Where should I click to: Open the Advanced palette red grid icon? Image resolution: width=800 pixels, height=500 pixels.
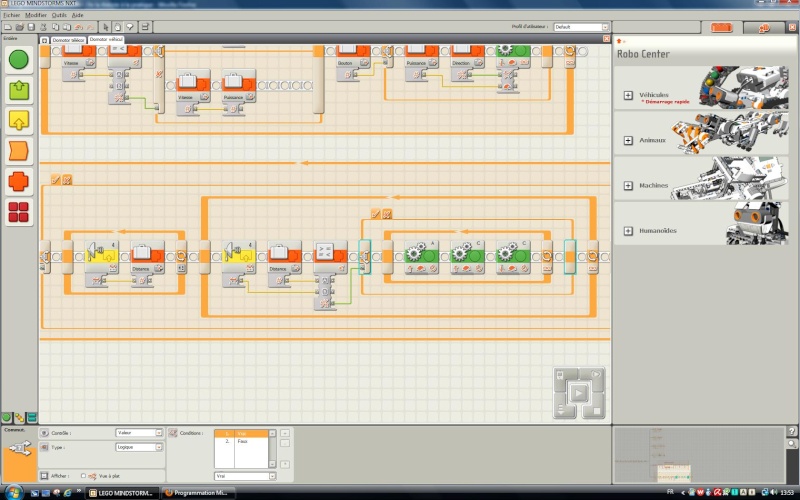tap(19, 212)
